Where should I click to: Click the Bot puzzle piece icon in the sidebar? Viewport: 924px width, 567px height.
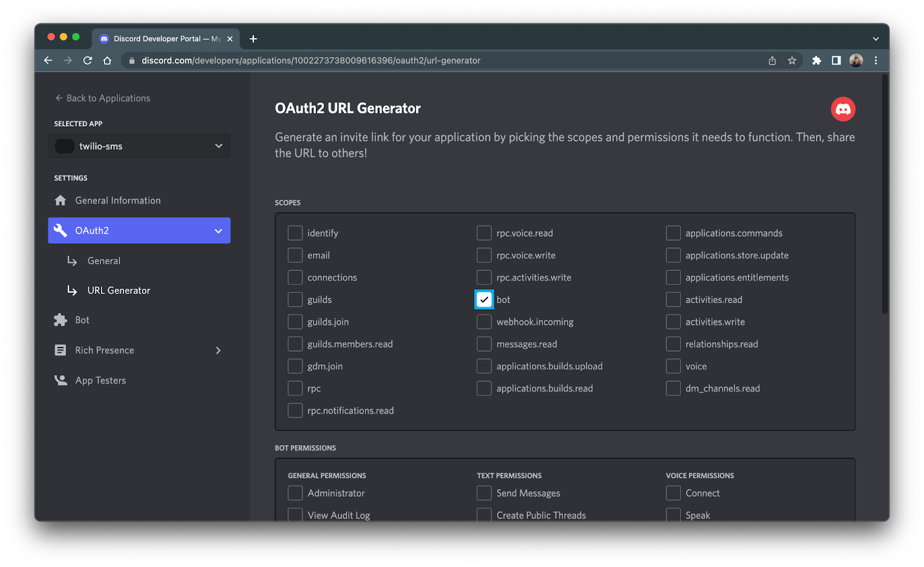(61, 320)
